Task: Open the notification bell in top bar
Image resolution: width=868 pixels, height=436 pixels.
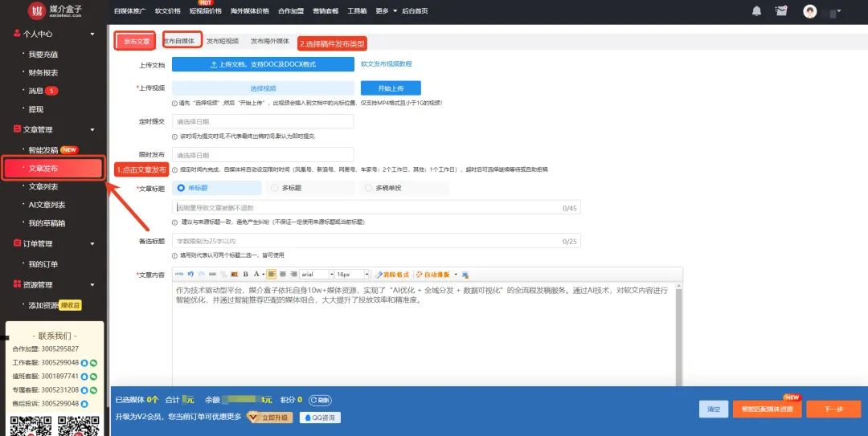Action: click(x=756, y=11)
